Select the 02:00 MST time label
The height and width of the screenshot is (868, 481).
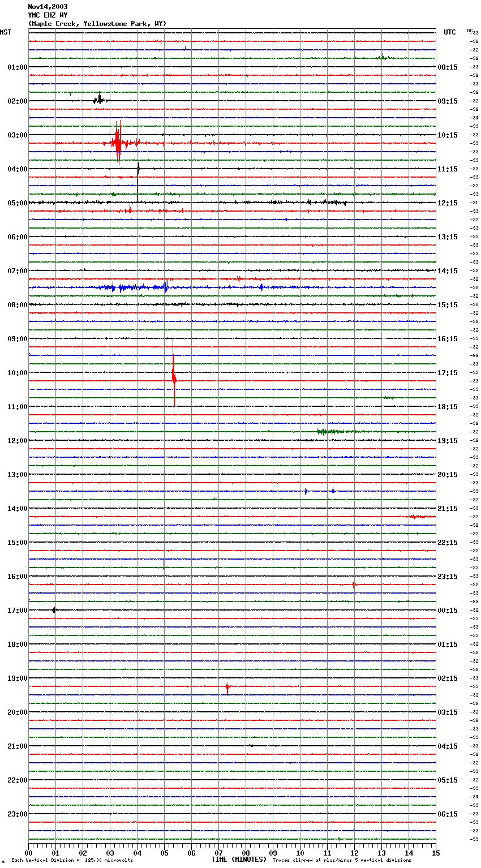point(17,101)
